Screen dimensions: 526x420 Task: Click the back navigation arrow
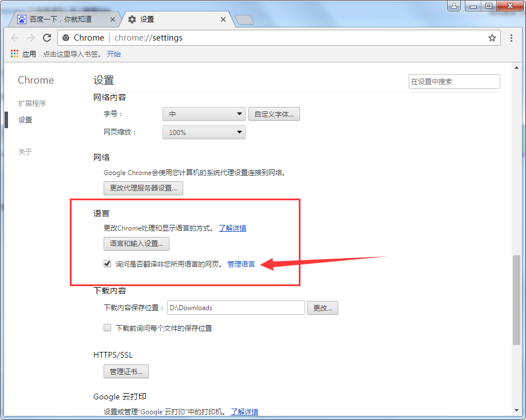(15, 38)
